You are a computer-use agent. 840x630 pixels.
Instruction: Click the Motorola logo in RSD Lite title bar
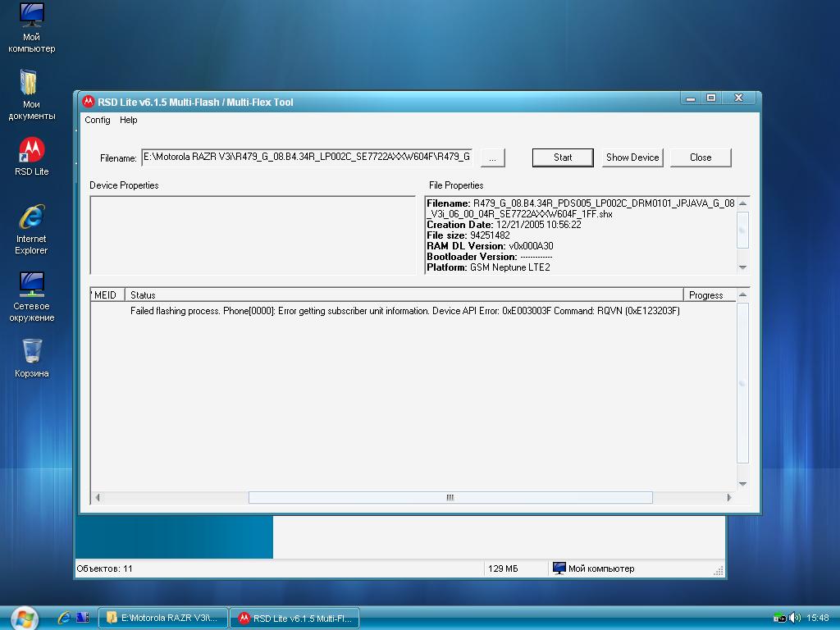tap(88, 102)
